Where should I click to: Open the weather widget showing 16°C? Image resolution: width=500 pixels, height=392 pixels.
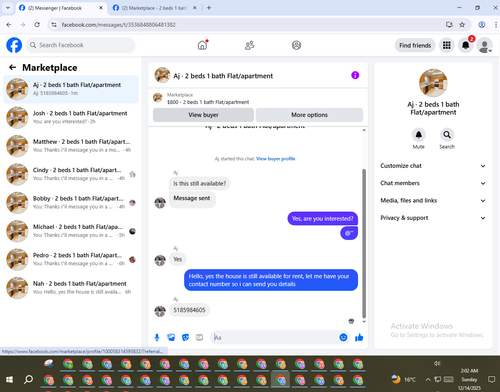(403, 379)
